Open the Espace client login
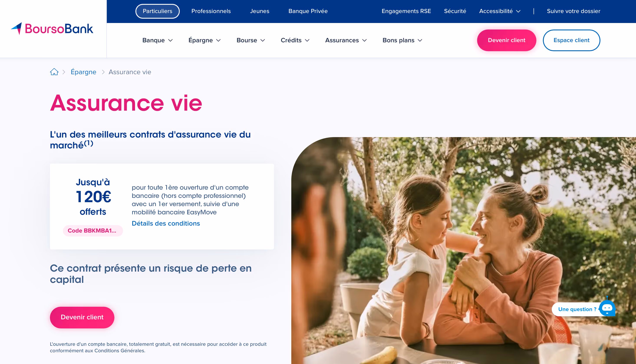636x364 pixels. tap(571, 40)
